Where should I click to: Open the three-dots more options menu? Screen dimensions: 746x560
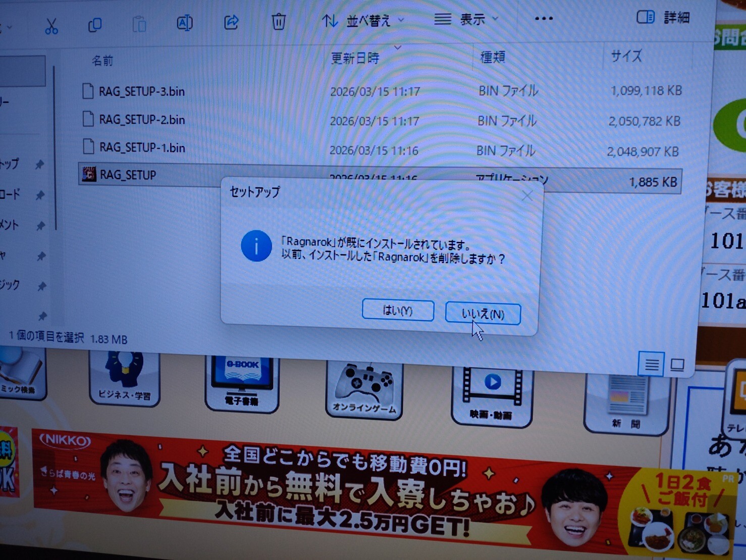543,19
